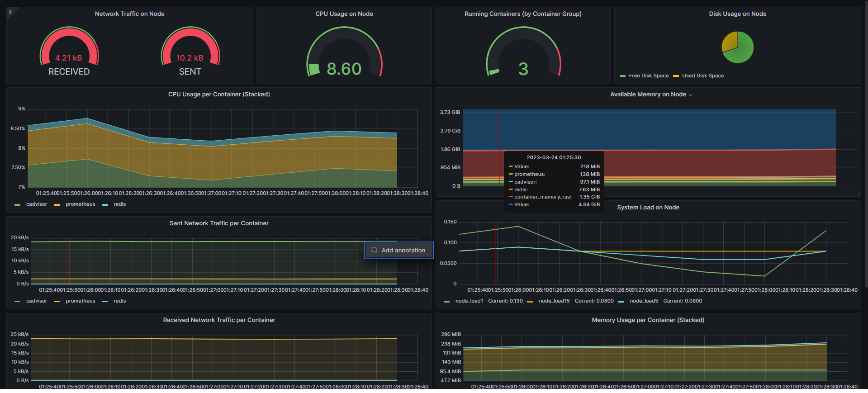Screen dimensions: 868x393
Task: Click the tooltip row 'container_memory_rss: 1.35 GiB'
Action: click(554, 197)
